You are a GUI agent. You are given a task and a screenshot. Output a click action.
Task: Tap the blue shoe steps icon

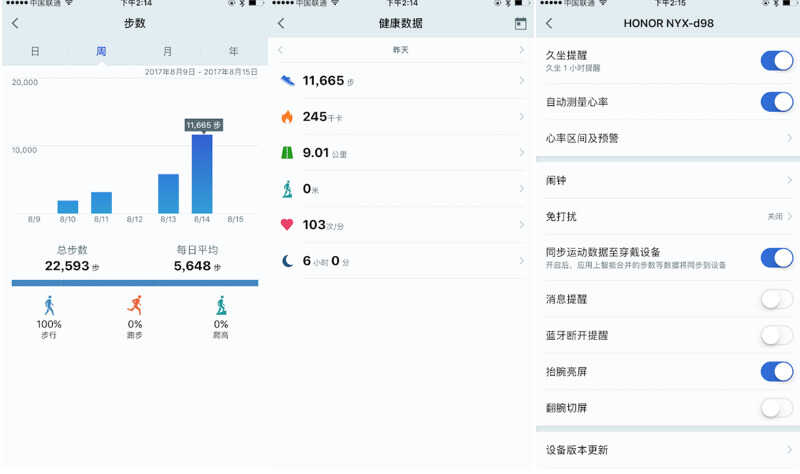pyautogui.click(x=287, y=81)
